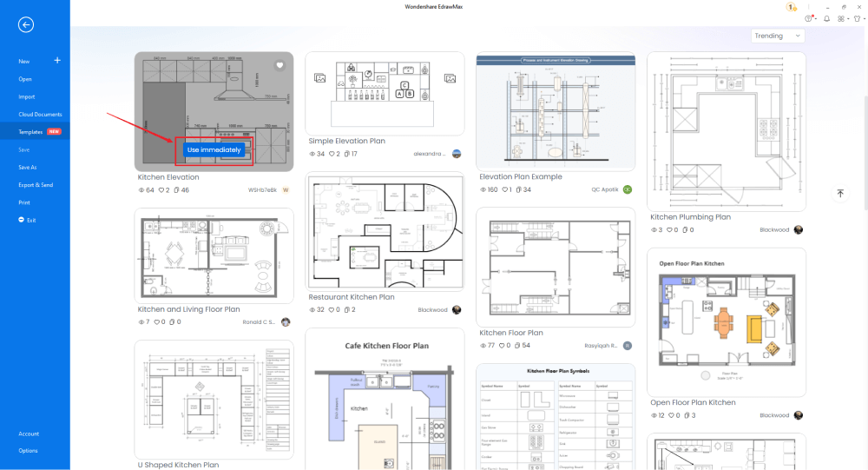Open the Elevation Plan Example thumbnail
This screenshot has width=868, height=470.
(x=556, y=111)
